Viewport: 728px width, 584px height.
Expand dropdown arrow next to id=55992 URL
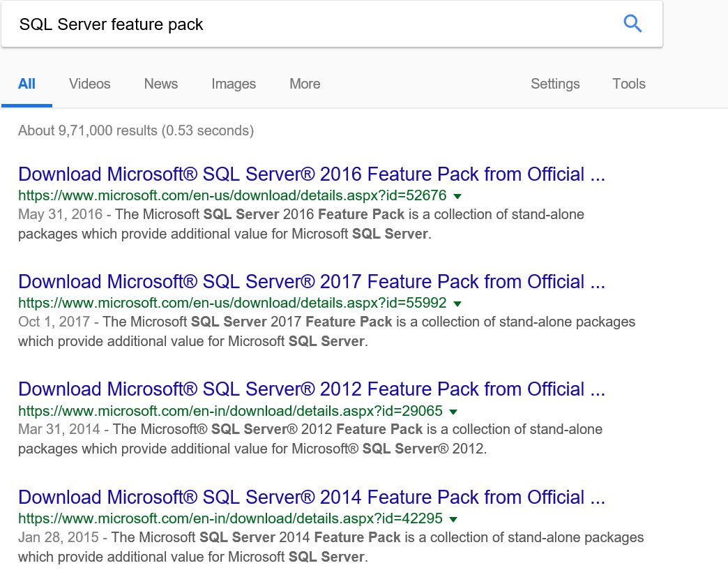tap(457, 304)
